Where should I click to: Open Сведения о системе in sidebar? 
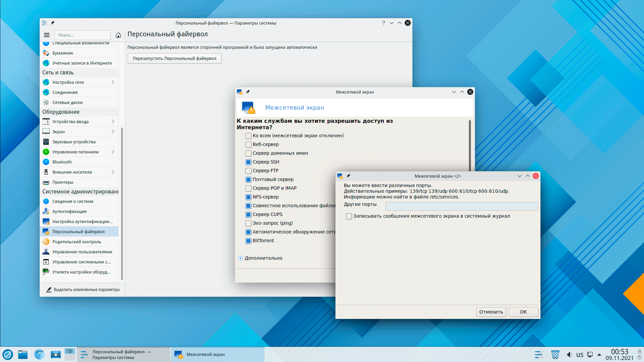[x=73, y=201]
